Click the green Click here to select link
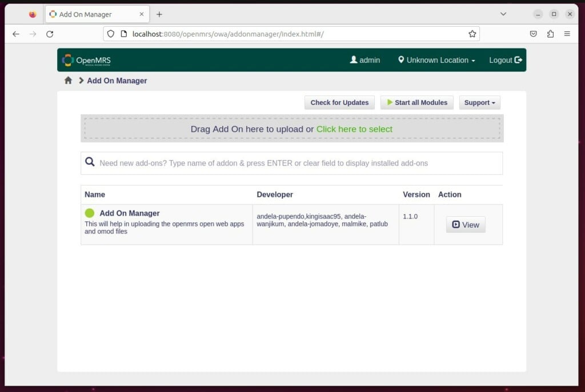 point(354,129)
